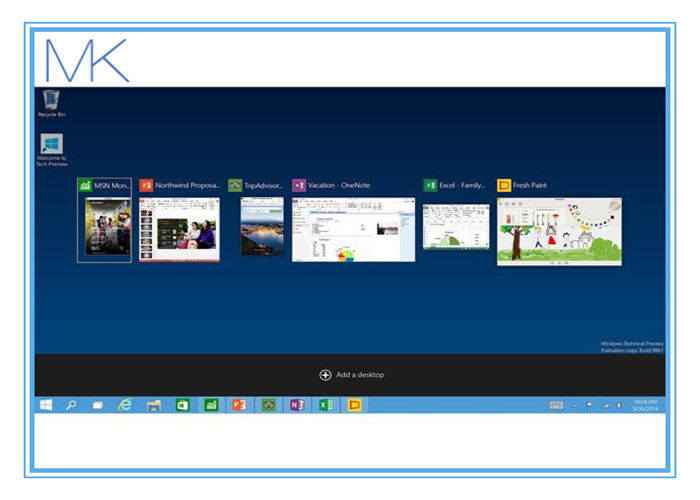Screen dimensions: 700x500
Task: Switch to MSN Money taskbar icon
Action: 211,405
